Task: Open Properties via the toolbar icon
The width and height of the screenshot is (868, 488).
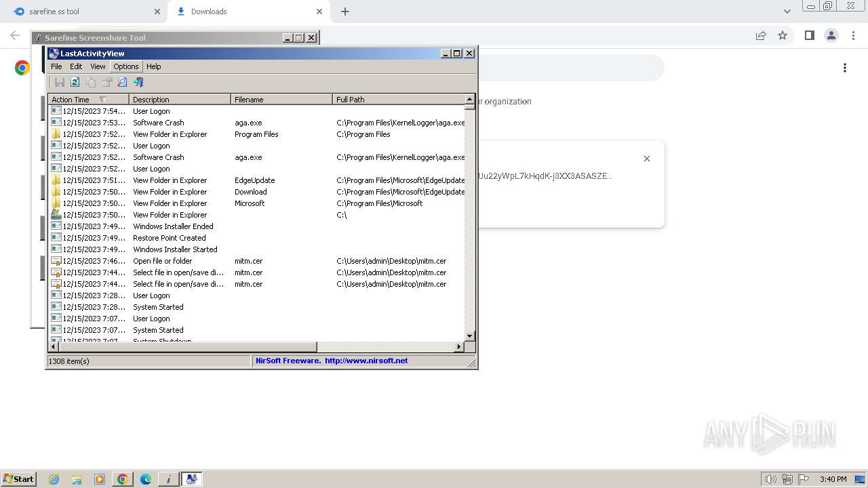Action: tap(106, 82)
